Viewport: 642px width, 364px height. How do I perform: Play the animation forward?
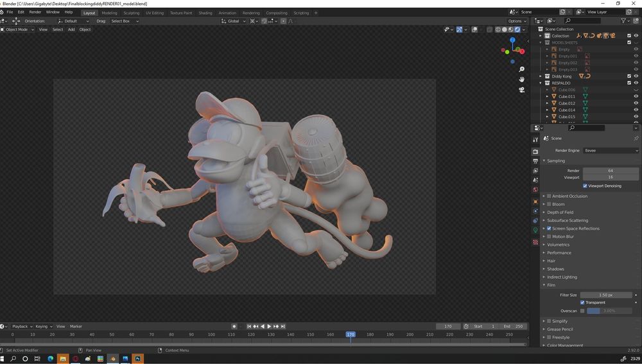point(269,326)
